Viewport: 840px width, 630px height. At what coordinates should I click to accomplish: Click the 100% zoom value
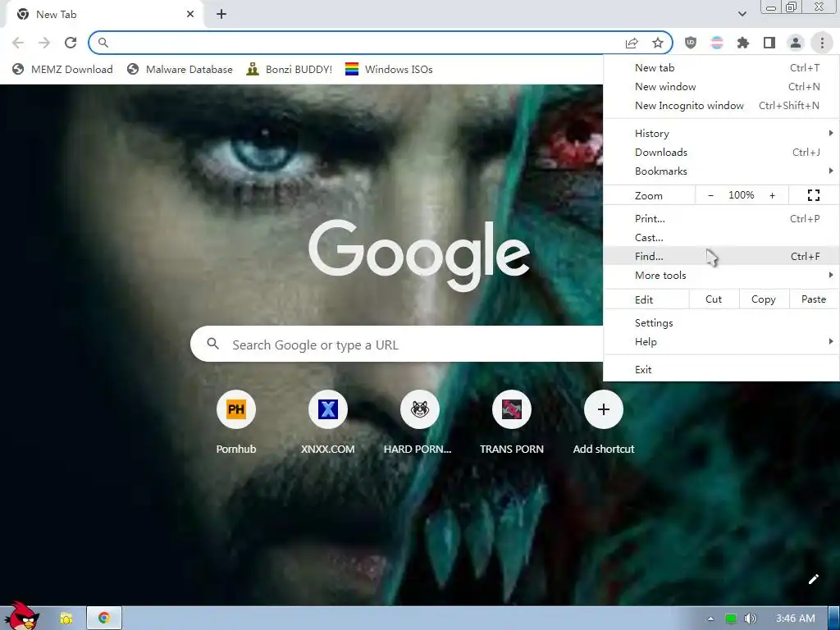click(x=741, y=195)
